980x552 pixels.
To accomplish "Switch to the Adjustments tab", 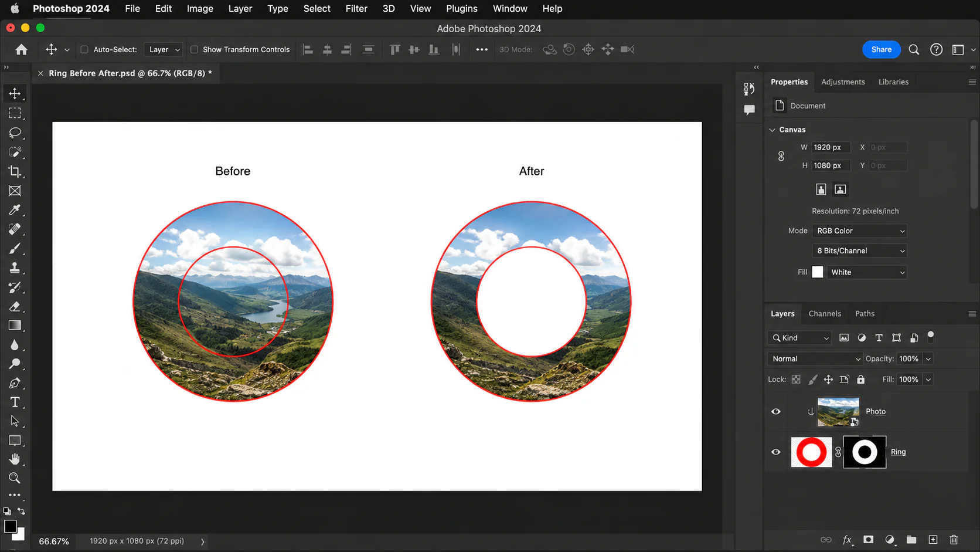I will 843,82.
